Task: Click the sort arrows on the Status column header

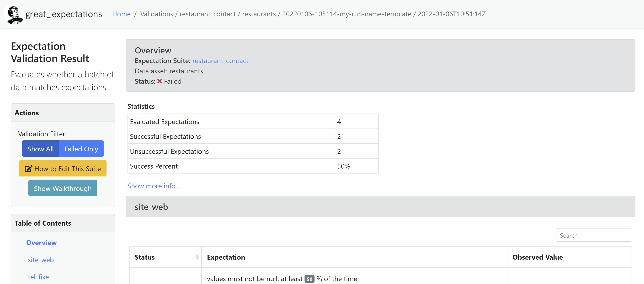Action: pyautogui.click(x=197, y=257)
